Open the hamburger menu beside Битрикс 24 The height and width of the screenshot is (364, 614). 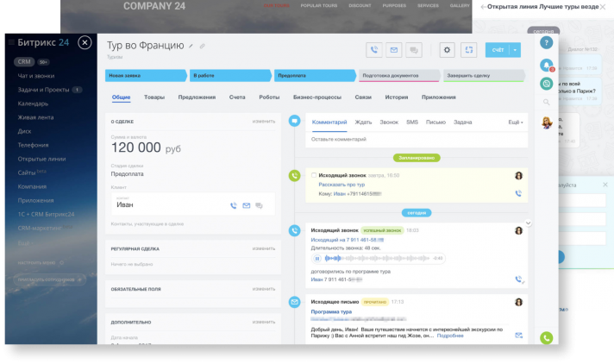11,42
